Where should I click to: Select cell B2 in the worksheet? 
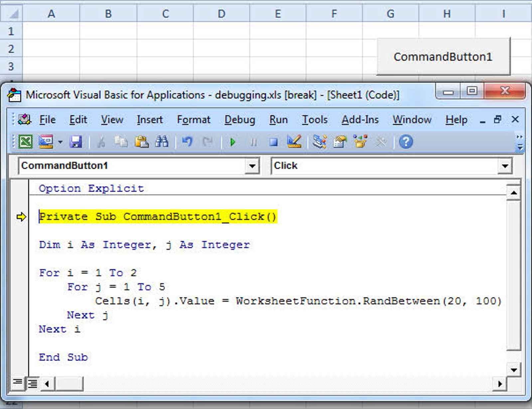[x=108, y=49]
